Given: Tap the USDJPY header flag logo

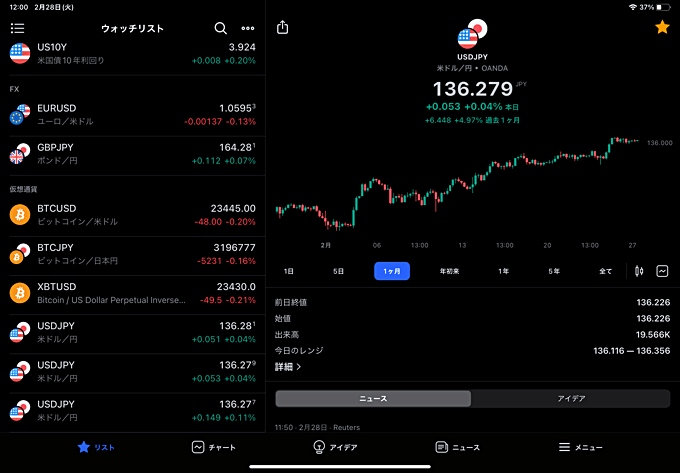Looking at the screenshot, I should click(473, 33).
